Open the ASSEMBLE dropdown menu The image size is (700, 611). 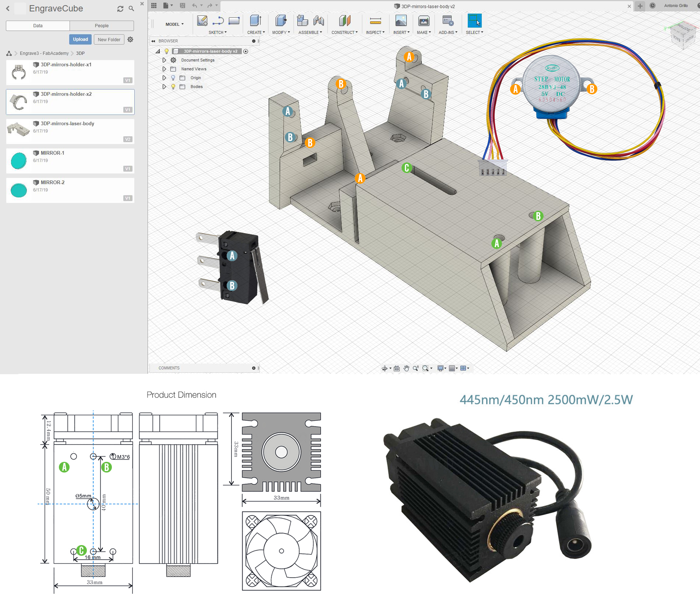click(310, 32)
